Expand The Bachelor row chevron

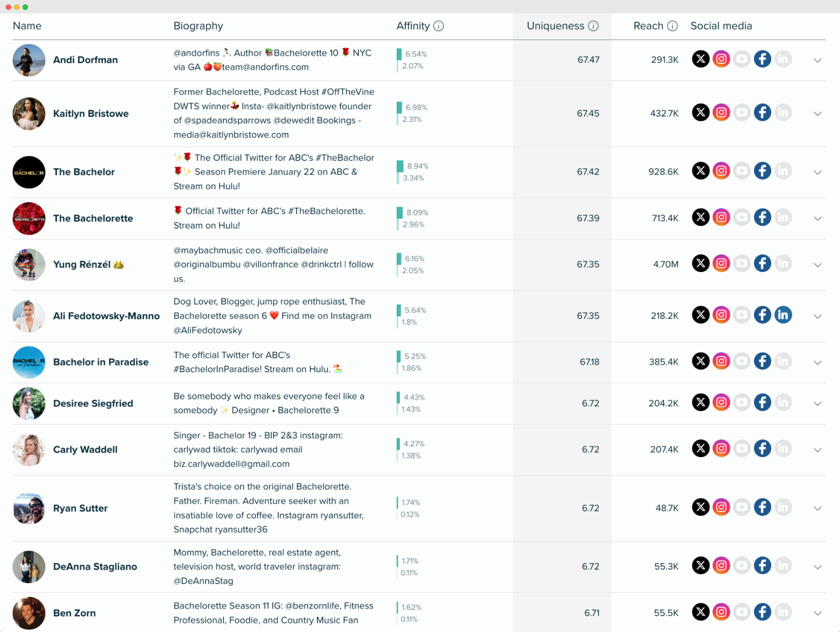pyautogui.click(x=817, y=172)
